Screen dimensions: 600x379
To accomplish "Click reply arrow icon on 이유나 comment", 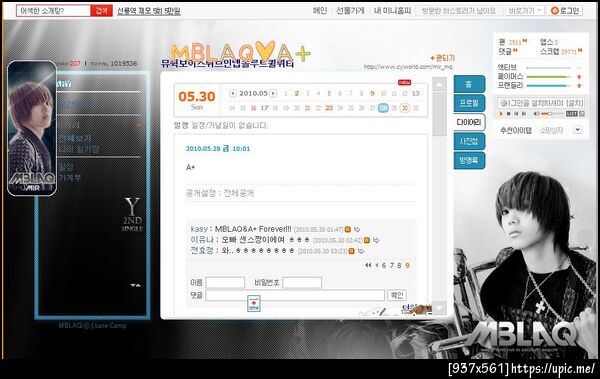I will 376,240.
